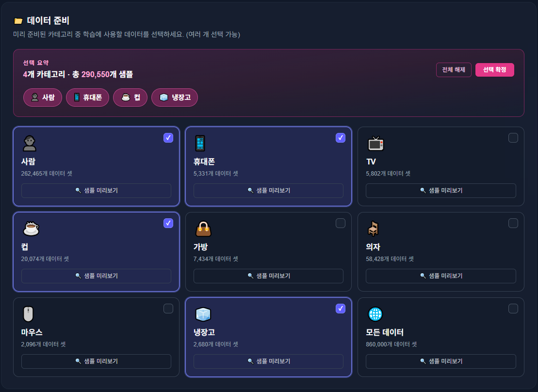Viewport: 538px width, 392px height.
Task: Open 샘플 미리보기 for TV
Action: 441,191
